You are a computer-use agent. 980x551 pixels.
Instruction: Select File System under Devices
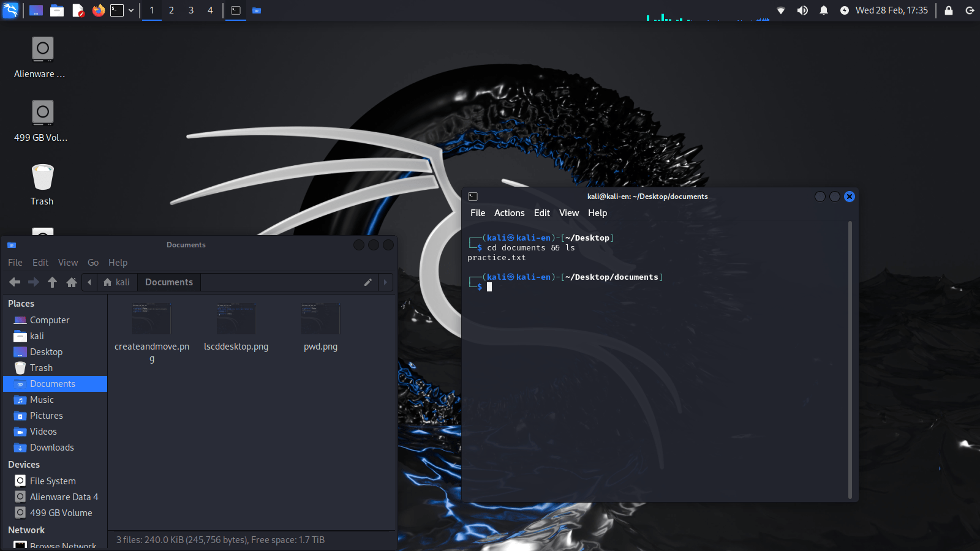(x=55, y=481)
